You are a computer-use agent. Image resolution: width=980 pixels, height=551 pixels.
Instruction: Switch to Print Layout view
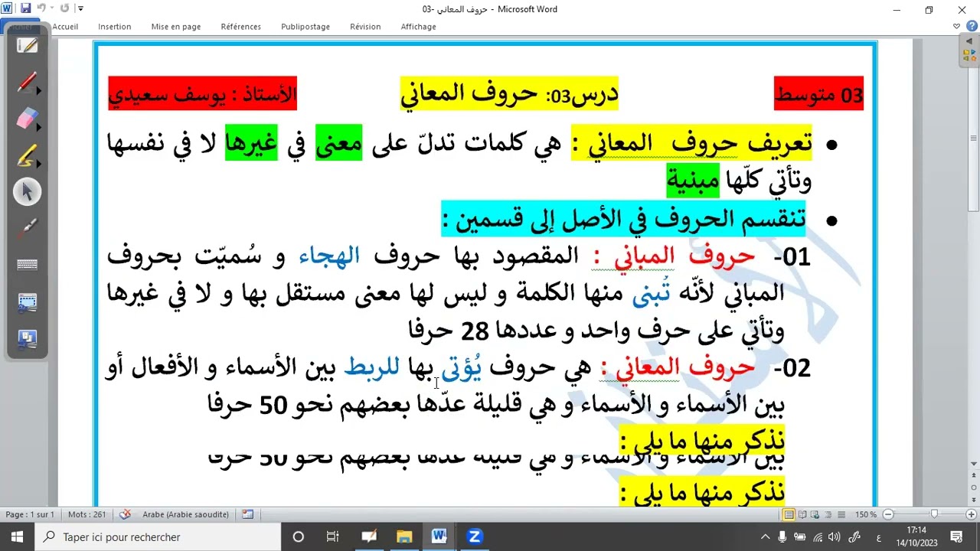789,514
